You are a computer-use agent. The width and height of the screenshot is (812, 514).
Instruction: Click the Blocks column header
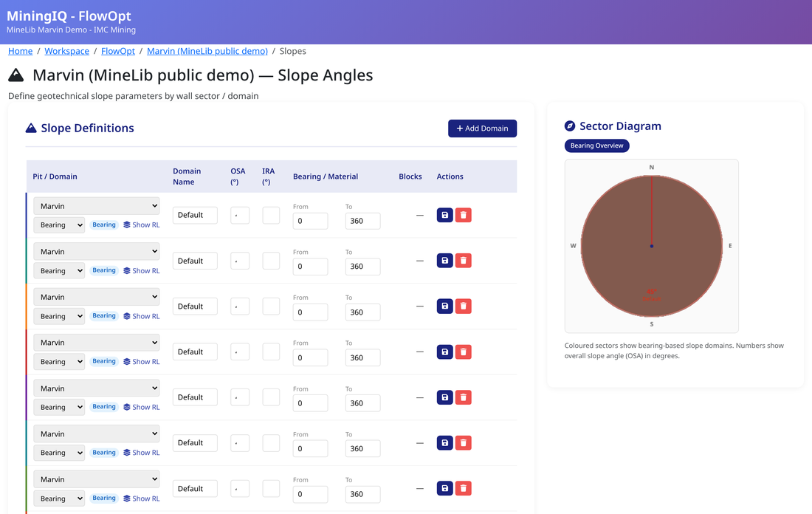click(410, 177)
